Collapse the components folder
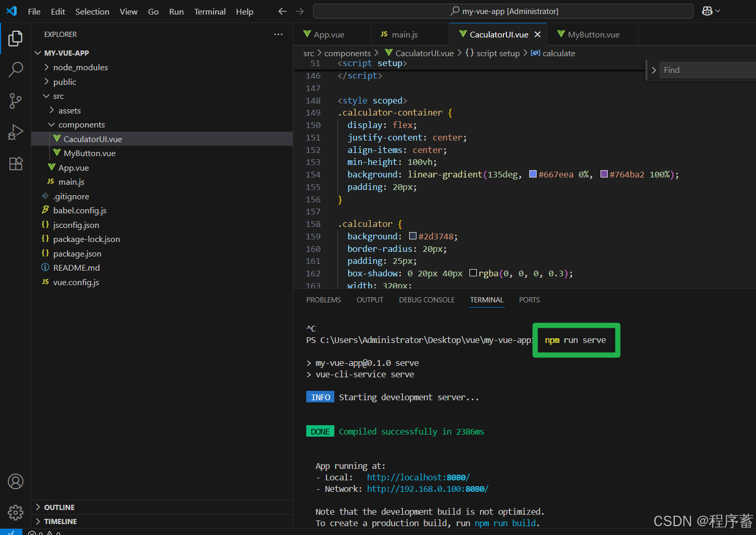 pyautogui.click(x=162, y=124)
